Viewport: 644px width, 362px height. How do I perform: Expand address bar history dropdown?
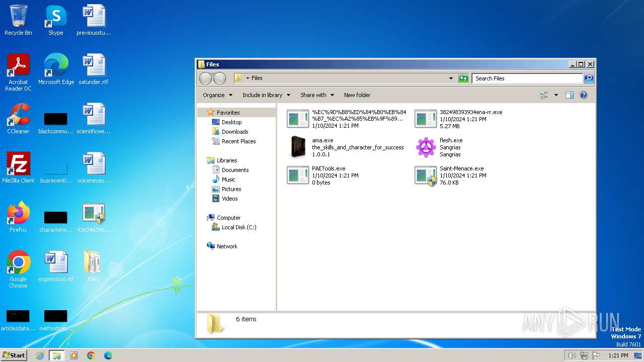[451, 78]
